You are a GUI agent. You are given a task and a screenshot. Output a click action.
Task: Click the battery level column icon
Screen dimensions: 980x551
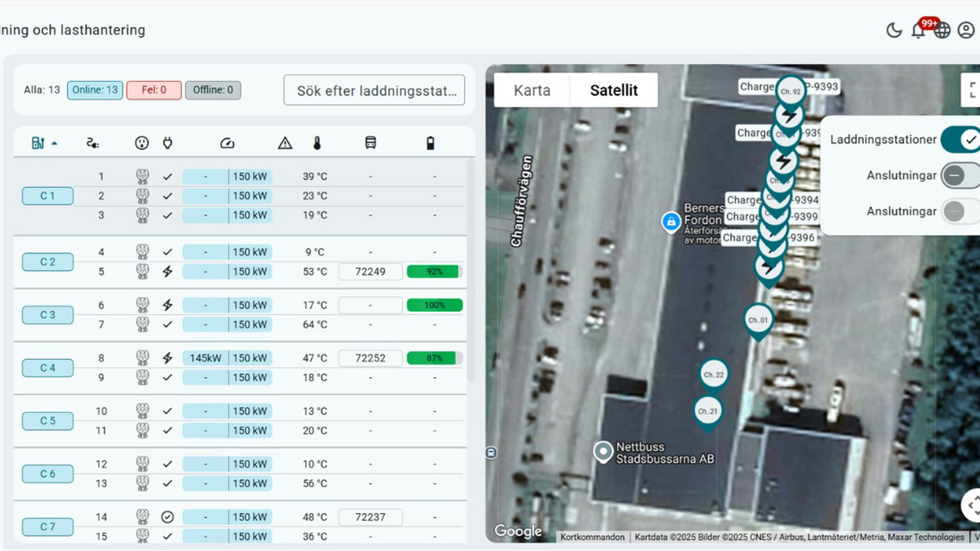(430, 143)
